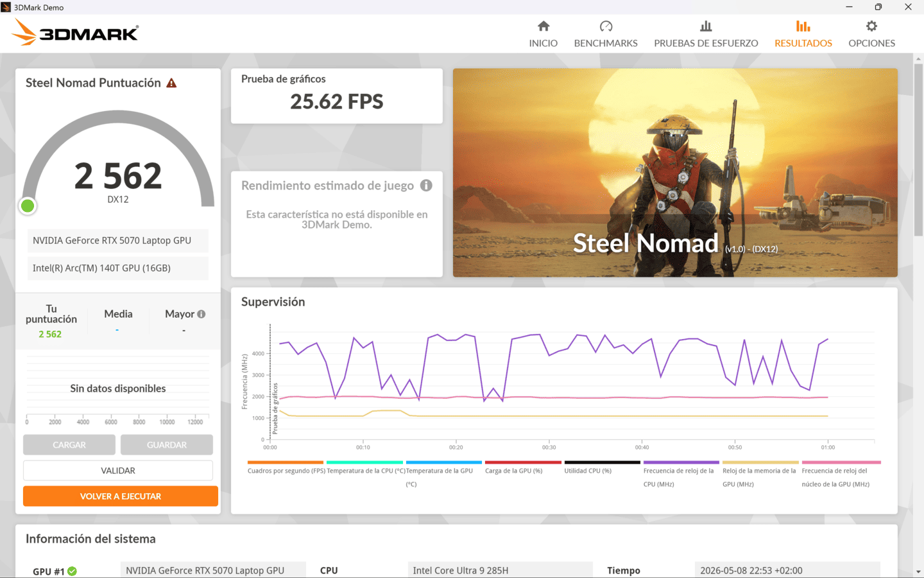Click green check icon next to GPU #1

pyautogui.click(x=72, y=571)
